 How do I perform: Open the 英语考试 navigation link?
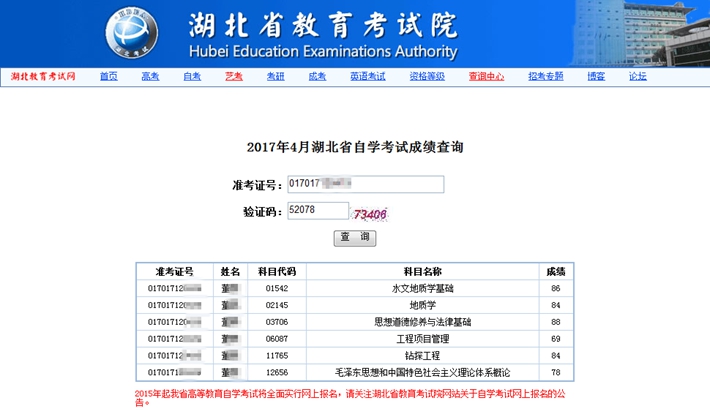(x=367, y=76)
